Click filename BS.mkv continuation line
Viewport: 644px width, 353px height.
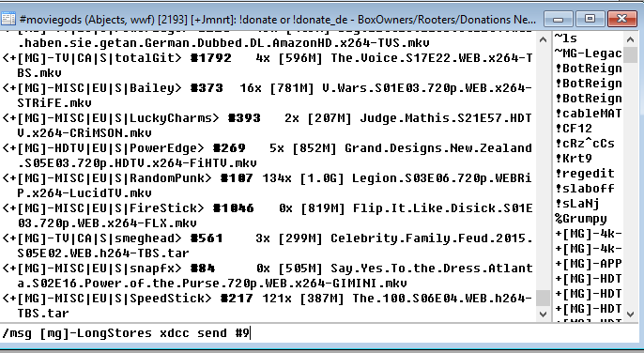[39, 72]
